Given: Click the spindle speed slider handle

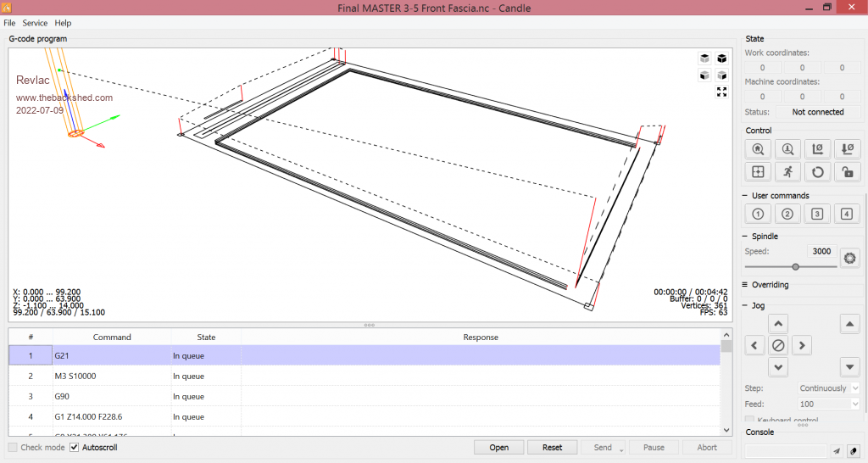Looking at the screenshot, I should 795,267.
